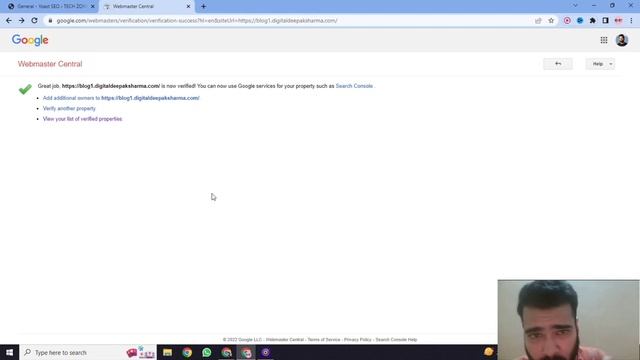Go forward with the browser forward arrow
This screenshot has height=360, width=640.
pyautogui.click(x=21, y=20)
